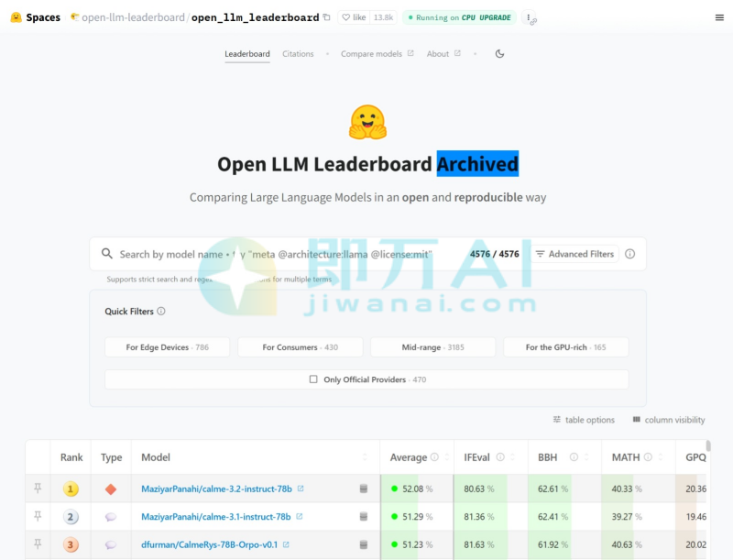The image size is (733, 560).
Task: Pin the calme-3.2-instruct-78b model row
Action: [x=37, y=489]
